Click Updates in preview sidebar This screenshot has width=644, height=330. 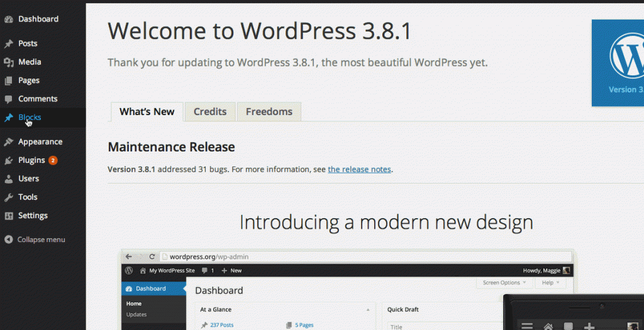tap(136, 314)
